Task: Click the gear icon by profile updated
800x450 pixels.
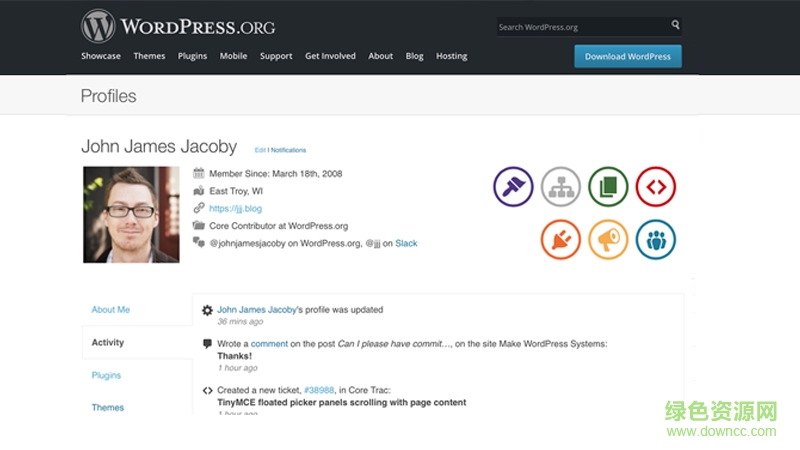Action: tap(207, 310)
